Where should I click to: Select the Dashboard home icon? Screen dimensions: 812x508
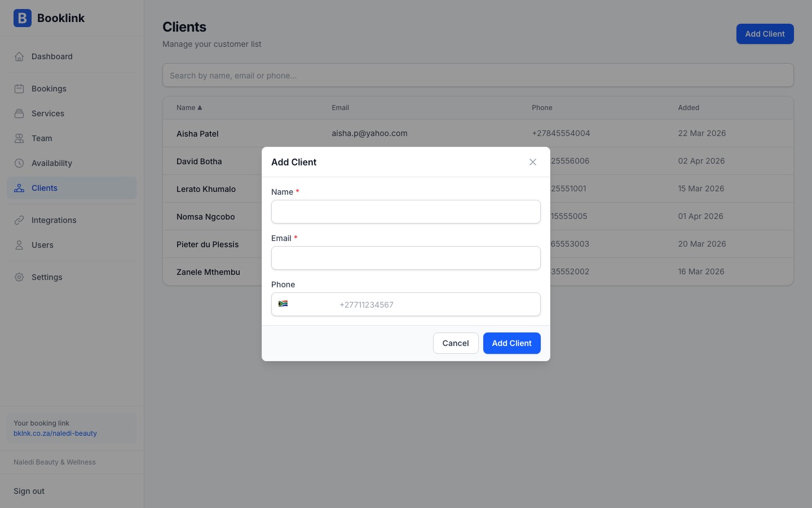(19, 56)
